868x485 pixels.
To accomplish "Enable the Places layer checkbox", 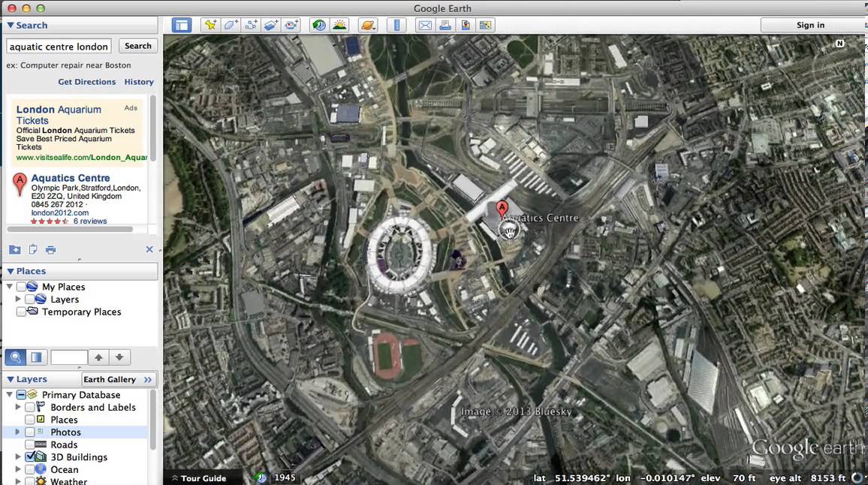I will pos(30,420).
